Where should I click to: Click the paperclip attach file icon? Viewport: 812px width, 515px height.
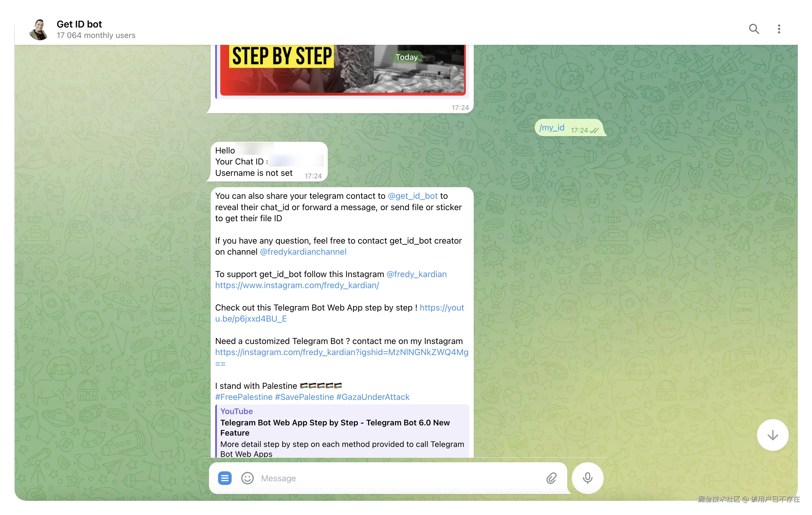(x=551, y=478)
